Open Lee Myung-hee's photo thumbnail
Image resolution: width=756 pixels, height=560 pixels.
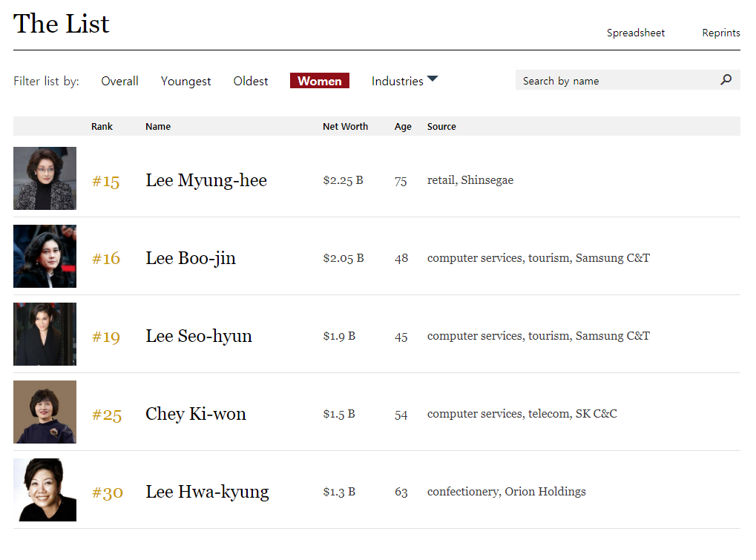coord(45,178)
